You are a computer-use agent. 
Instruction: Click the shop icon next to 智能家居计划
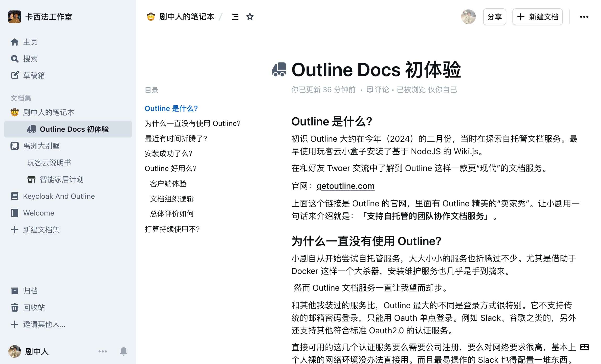[x=31, y=179]
